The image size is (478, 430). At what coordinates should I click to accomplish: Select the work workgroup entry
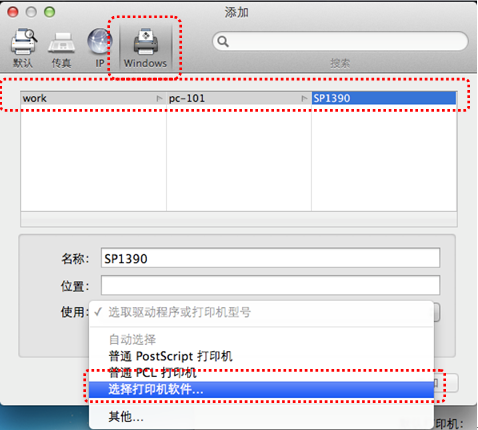(x=93, y=98)
